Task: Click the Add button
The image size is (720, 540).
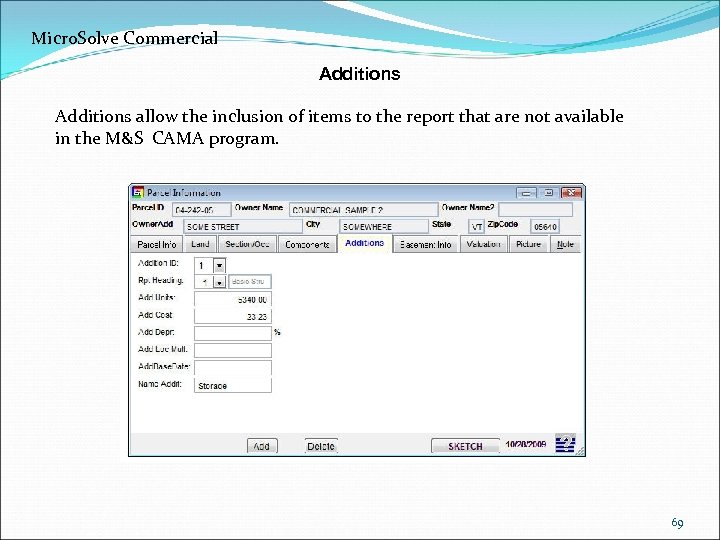Action: 262,446
